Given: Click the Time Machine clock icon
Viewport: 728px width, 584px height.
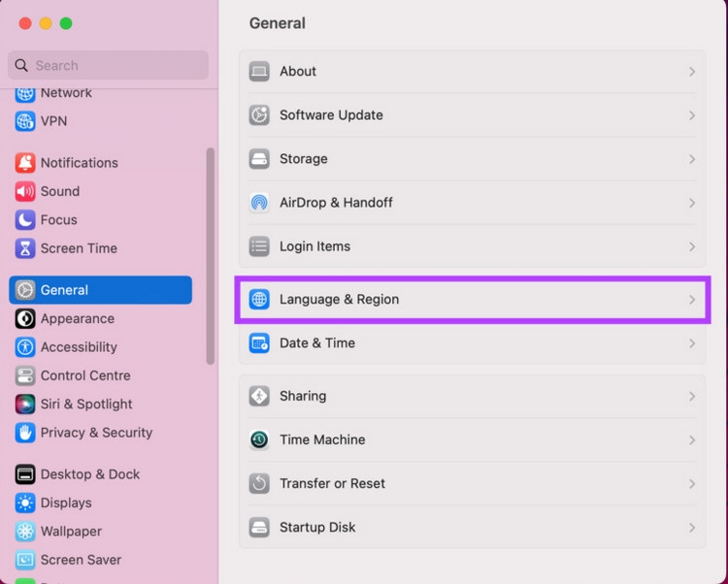Looking at the screenshot, I should tap(259, 439).
